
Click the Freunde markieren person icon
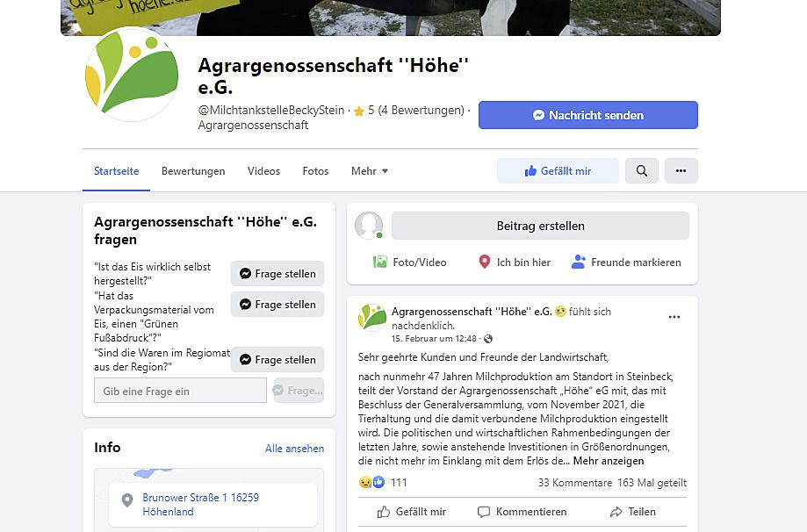pyautogui.click(x=579, y=262)
